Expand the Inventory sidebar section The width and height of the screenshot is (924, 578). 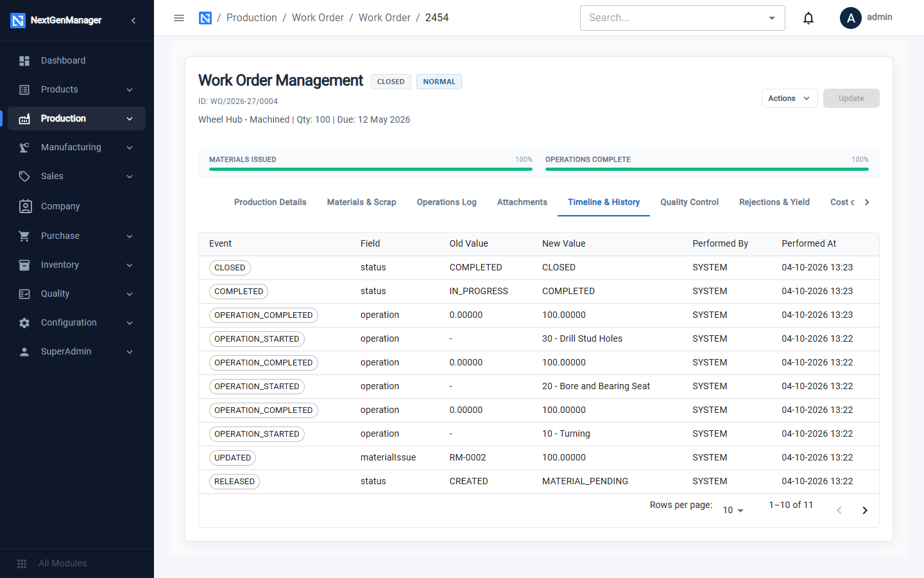coord(76,265)
